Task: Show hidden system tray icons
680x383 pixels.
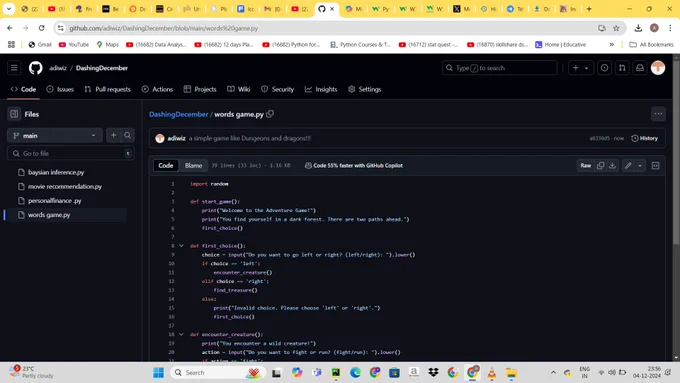Action: click(553, 373)
